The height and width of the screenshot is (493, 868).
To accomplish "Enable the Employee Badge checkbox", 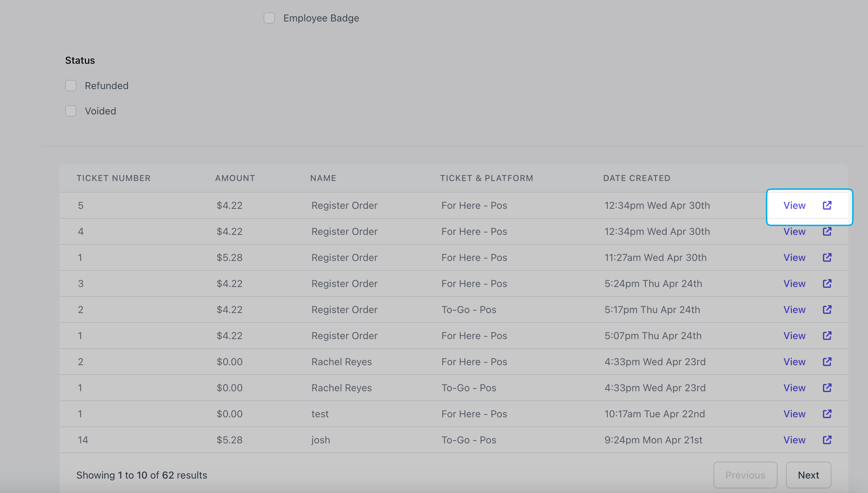I will (269, 18).
